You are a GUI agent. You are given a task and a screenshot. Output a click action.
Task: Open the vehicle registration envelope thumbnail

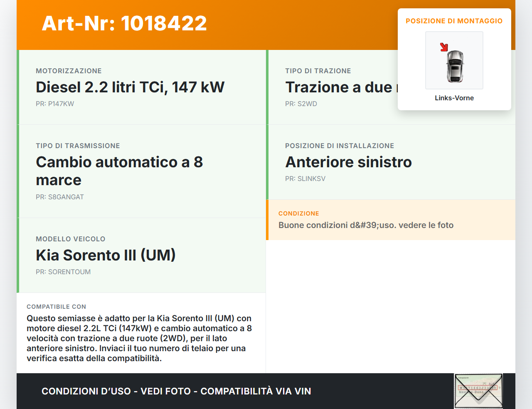coord(478,390)
